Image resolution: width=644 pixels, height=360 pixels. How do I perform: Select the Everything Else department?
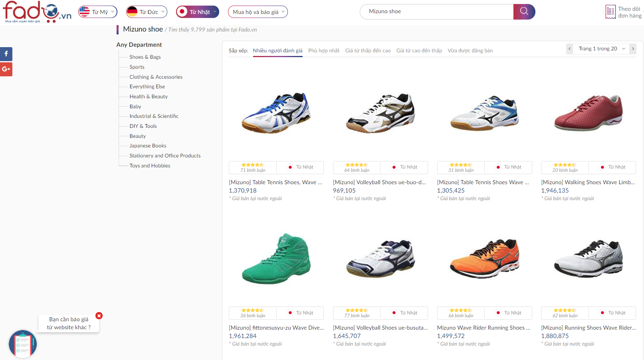tap(147, 87)
